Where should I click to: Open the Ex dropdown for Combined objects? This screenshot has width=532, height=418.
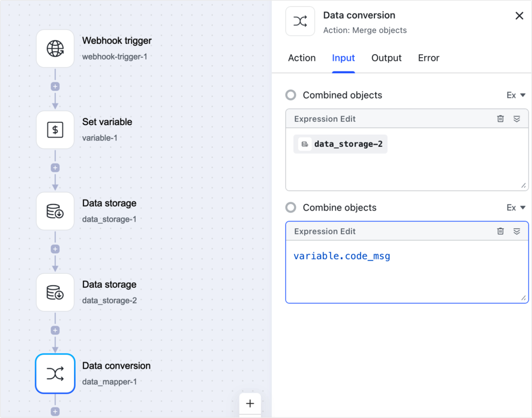click(516, 95)
